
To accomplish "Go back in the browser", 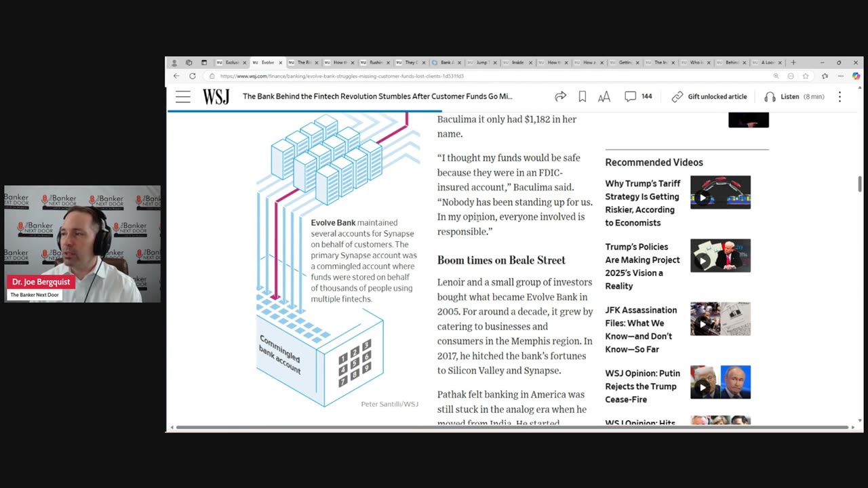I will [x=176, y=76].
